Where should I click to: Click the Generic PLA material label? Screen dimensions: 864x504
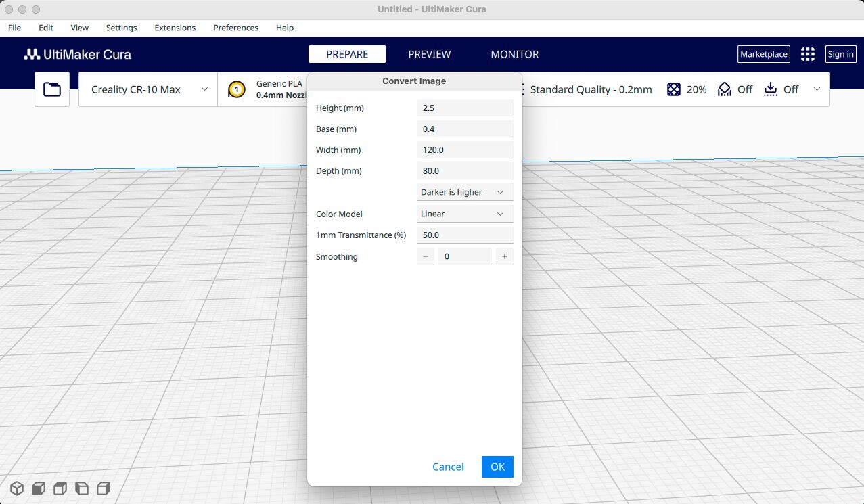click(279, 83)
